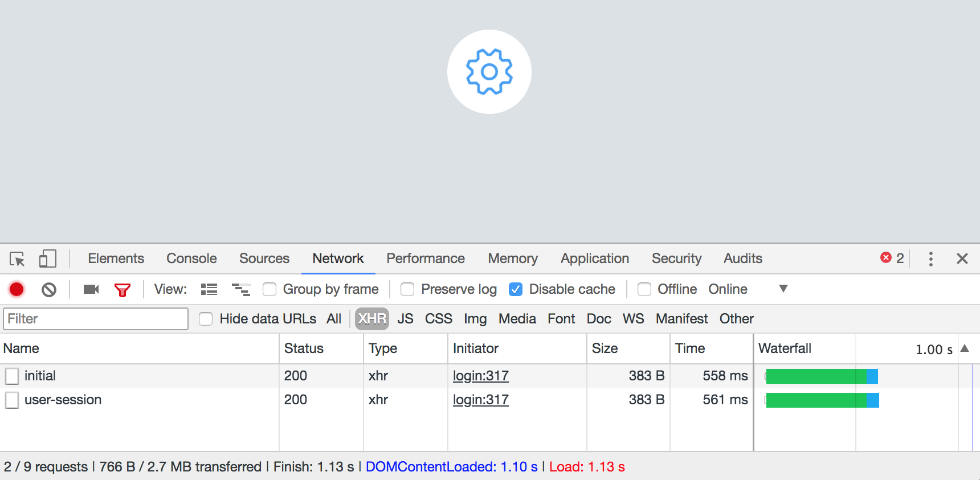This screenshot has height=480, width=980.
Task: Click the file icon beside user-session
Action: (12, 400)
